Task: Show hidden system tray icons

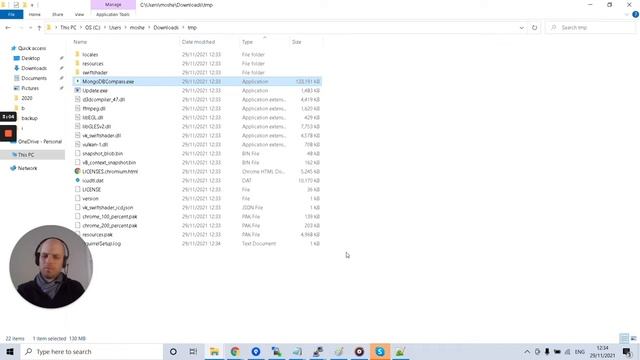Action: pos(527,351)
